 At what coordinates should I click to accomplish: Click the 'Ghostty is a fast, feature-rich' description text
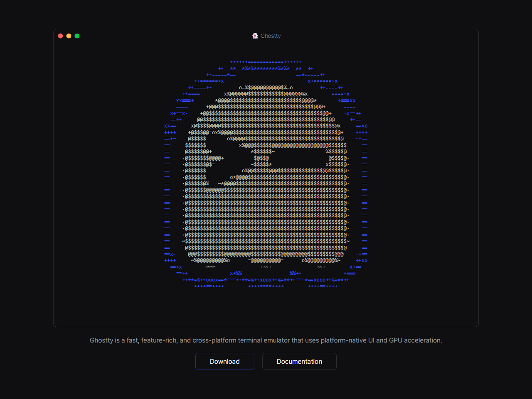pos(266,340)
